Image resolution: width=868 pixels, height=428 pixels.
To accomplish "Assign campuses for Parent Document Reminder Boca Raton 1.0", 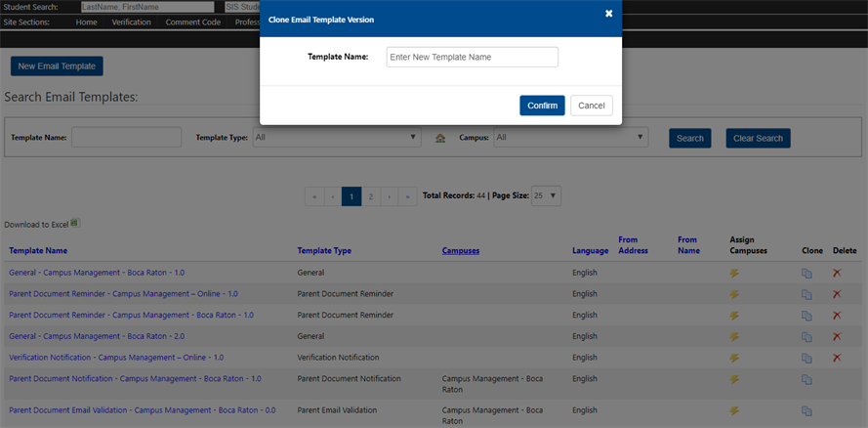I will click(734, 315).
